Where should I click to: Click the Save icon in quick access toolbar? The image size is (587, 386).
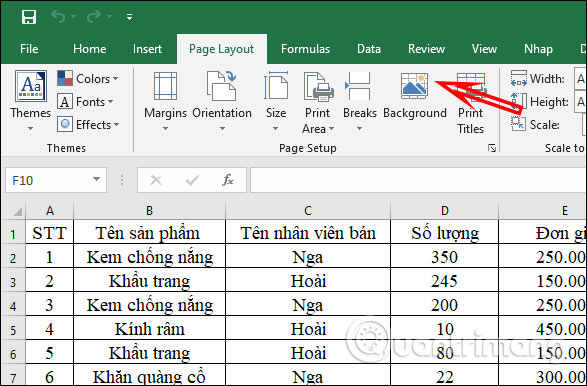(29, 16)
